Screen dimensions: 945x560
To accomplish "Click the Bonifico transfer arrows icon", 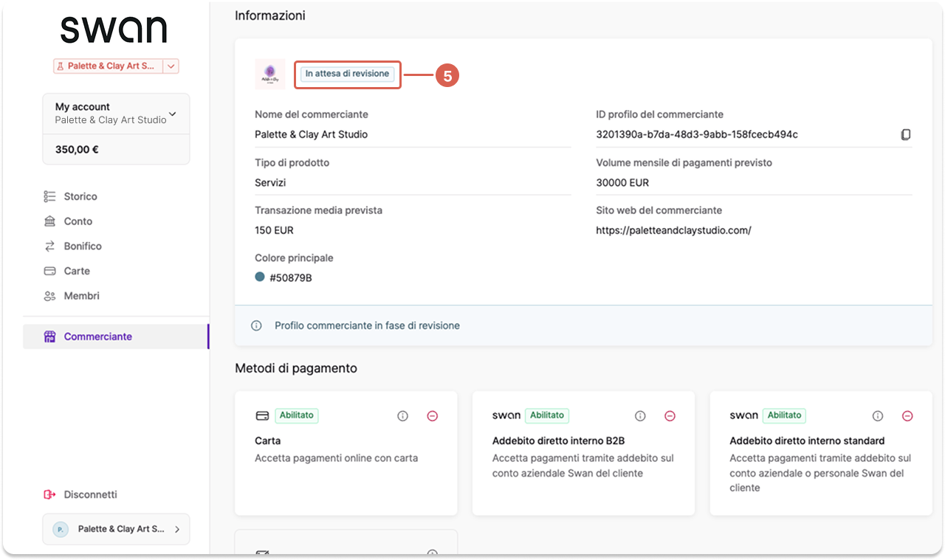I will 50,246.
